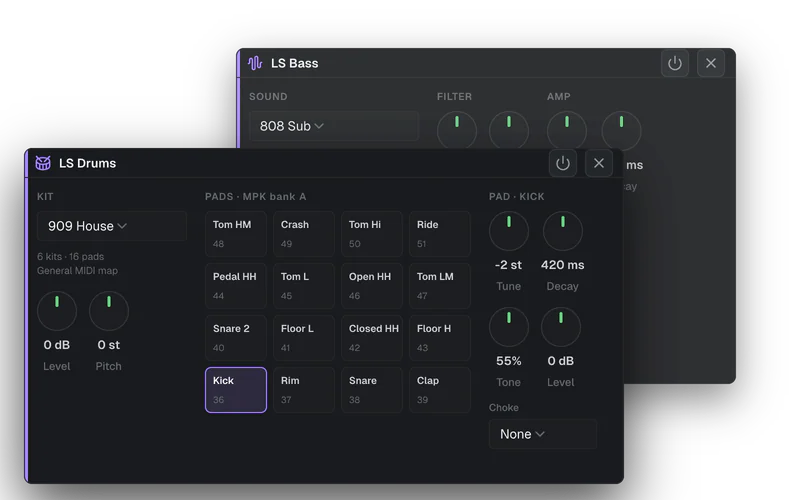Tap the Ride pad
The height and width of the screenshot is (500, 800).
439,234
